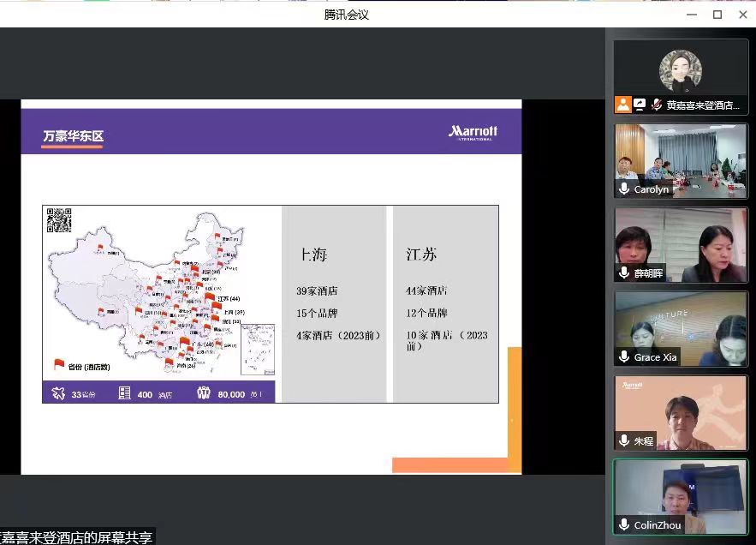
Task: Click Grace Xia's microphone icon
Action: (x=624, y=357)
